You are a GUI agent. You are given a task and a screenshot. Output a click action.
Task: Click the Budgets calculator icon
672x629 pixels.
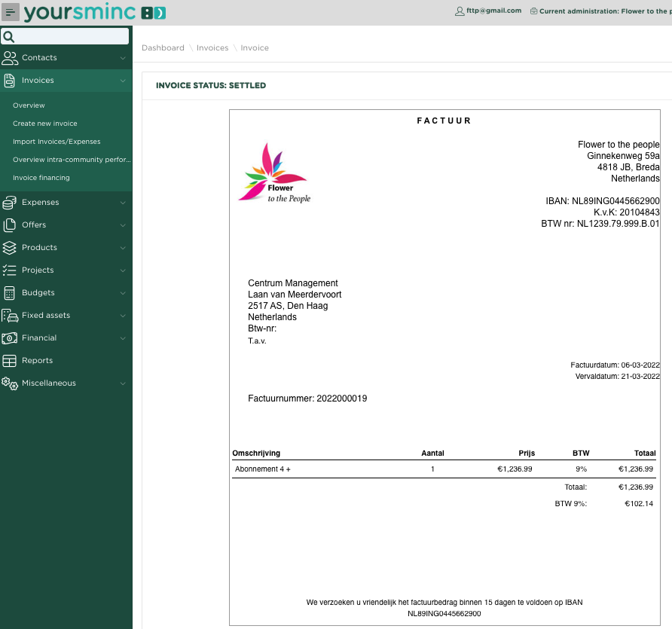pos(10,293)
